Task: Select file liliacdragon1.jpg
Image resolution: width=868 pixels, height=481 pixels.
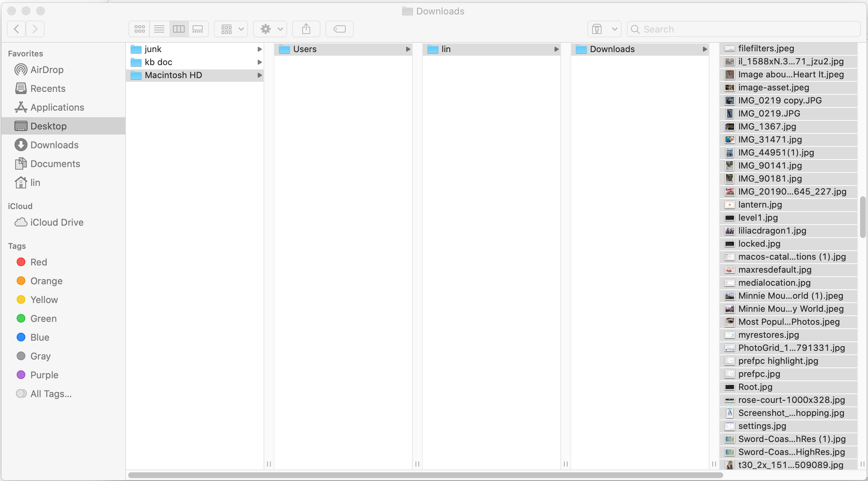Action: pyautogui.click(x=788, y=230)
